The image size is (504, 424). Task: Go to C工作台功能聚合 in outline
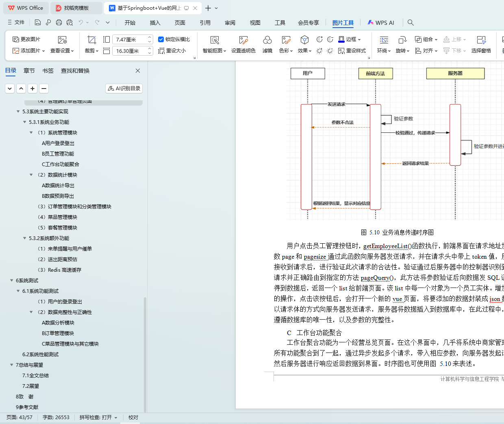[x=61, y=164]
